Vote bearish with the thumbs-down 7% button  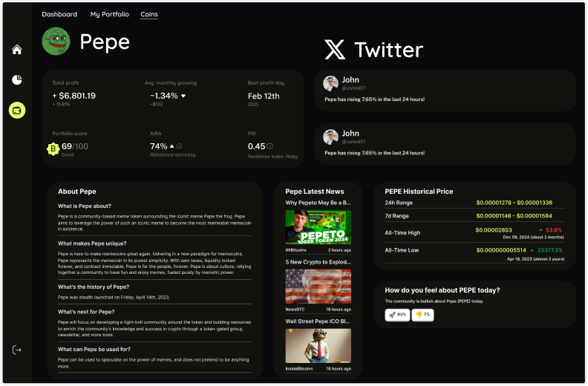coord(422,315)
